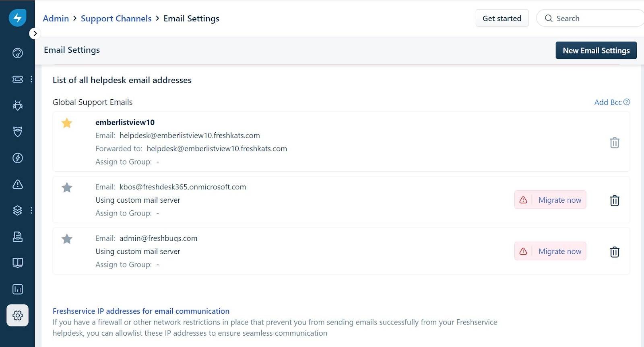Open the Assets layers icon

(x=17, y=210)
